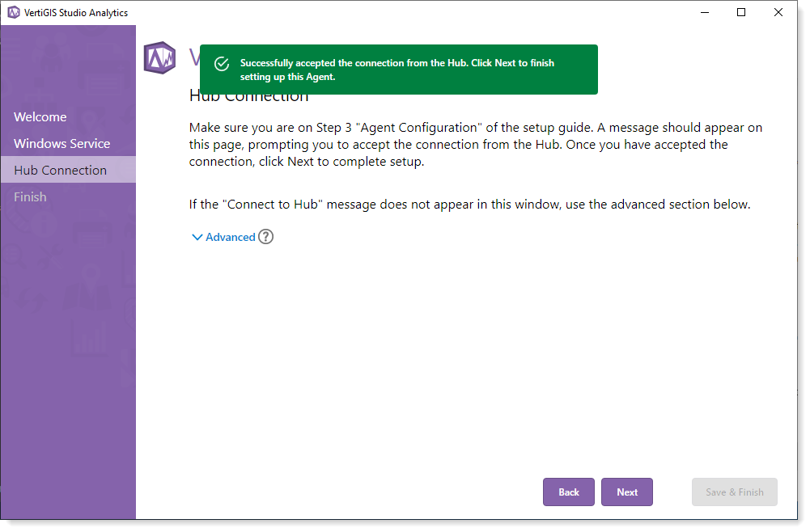Dismiss the green success notification message

(x=398, y=70)
